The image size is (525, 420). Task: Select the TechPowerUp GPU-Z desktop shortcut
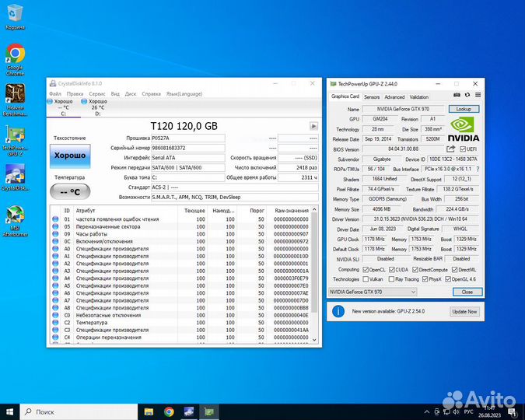point(15,140)
